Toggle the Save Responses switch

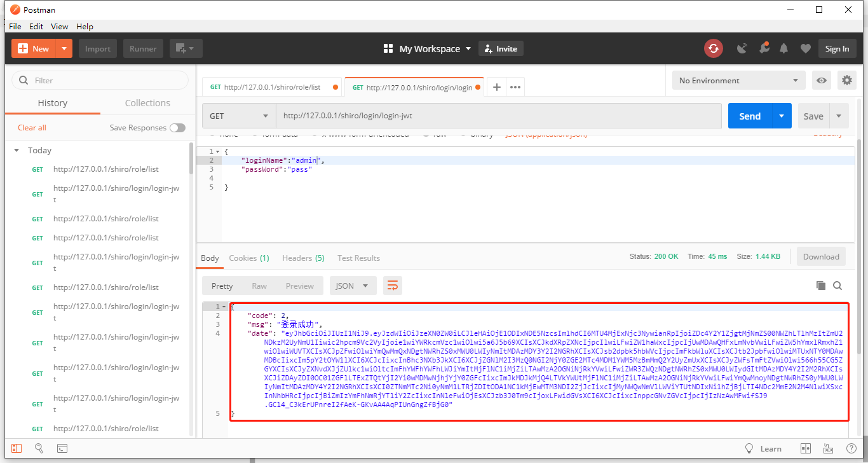[x=177, y=128]
